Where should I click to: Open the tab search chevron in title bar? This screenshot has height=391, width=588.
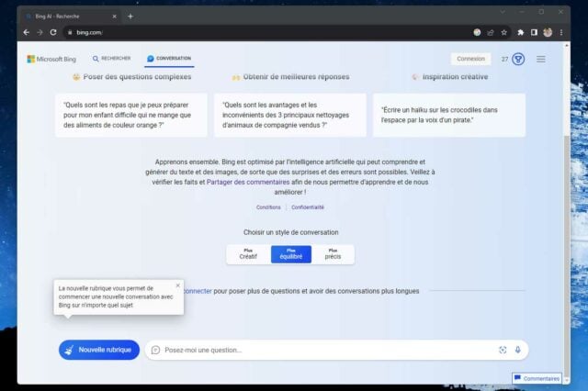tap(503, 12)
